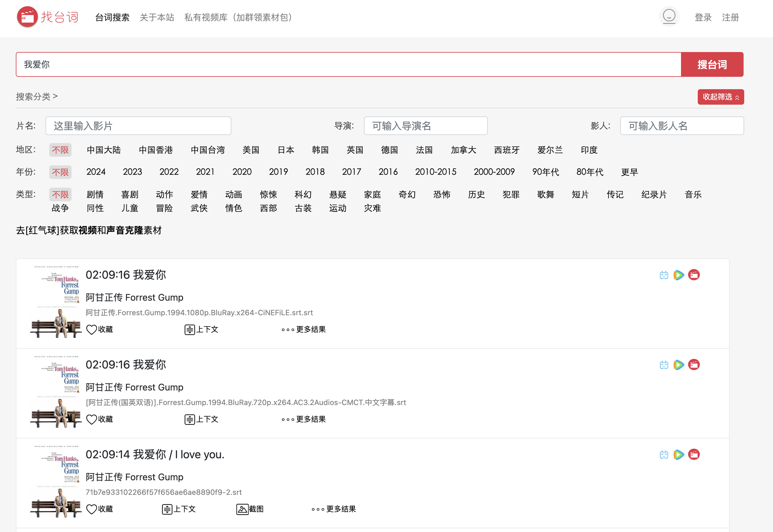This screenshot has height=532, width=773.
Task: Click '02:09:14 我爱你 / I love you.' heading
Action: coord(155,455)
